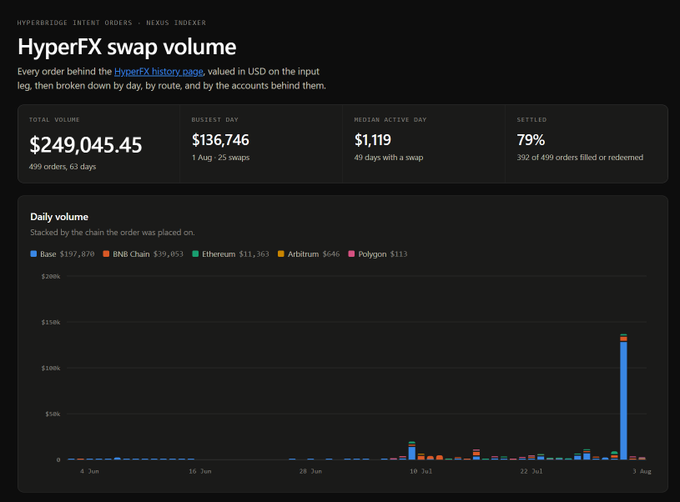This screenshot has height=502, width=680.
Task: Click the 4 Jun x-axis label
Action: (89, 471)
